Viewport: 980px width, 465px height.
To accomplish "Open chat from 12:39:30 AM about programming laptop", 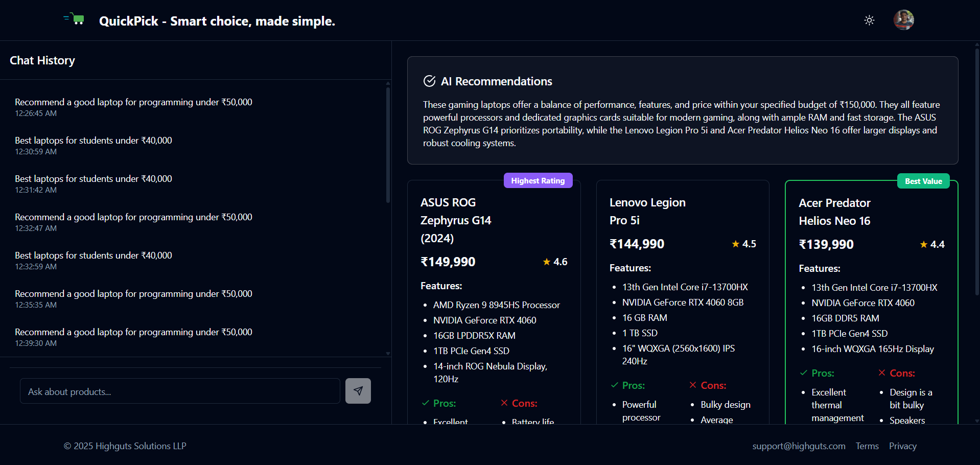I will coord(133,337).
